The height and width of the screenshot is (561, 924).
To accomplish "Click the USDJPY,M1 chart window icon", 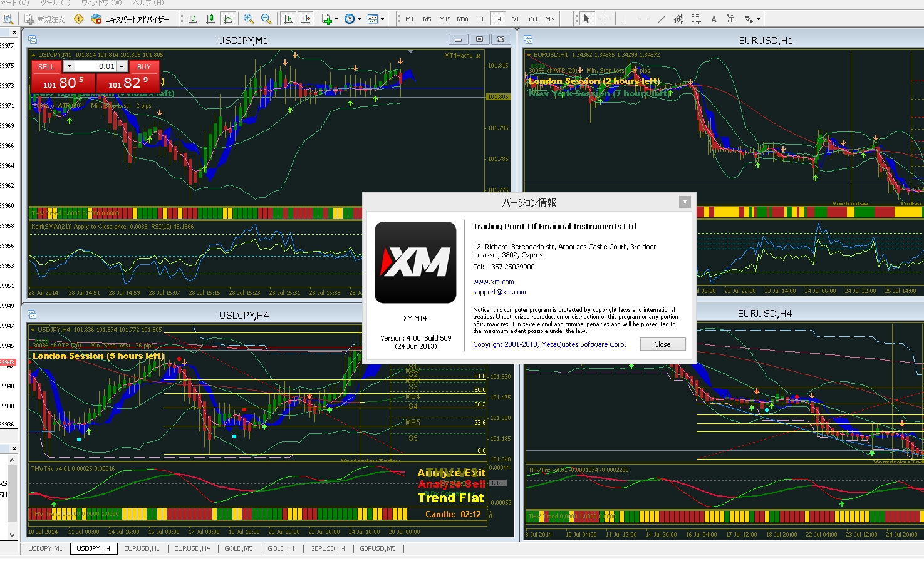I will point(33,40).
